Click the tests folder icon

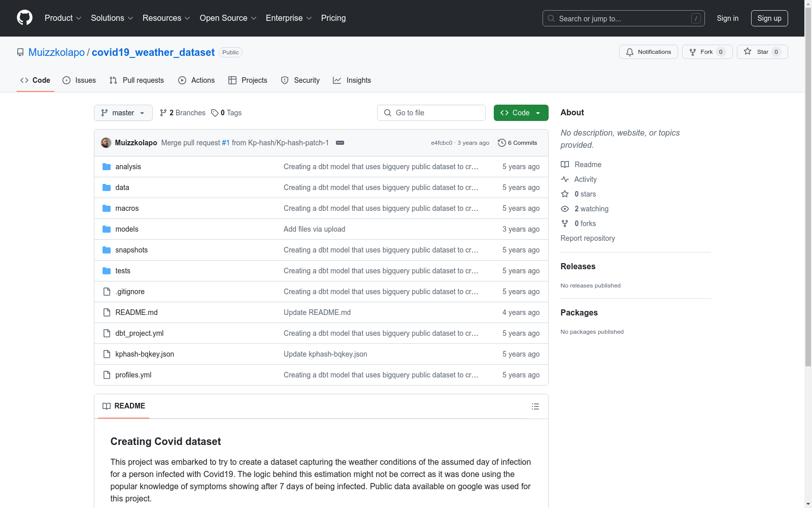tap(107, 271)
